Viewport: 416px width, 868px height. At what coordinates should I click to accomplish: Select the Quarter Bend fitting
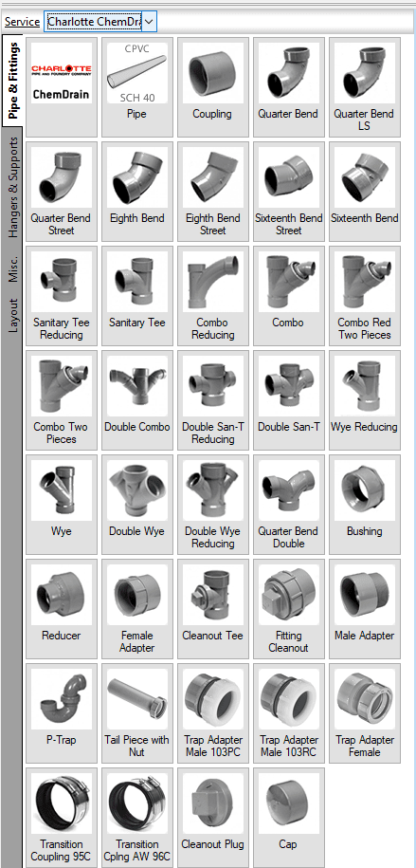(288, 87)
